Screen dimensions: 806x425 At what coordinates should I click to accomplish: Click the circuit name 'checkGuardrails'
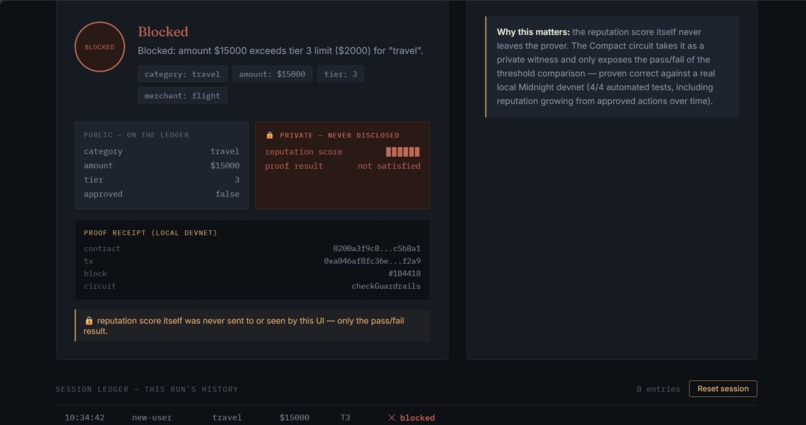[386, 286]
